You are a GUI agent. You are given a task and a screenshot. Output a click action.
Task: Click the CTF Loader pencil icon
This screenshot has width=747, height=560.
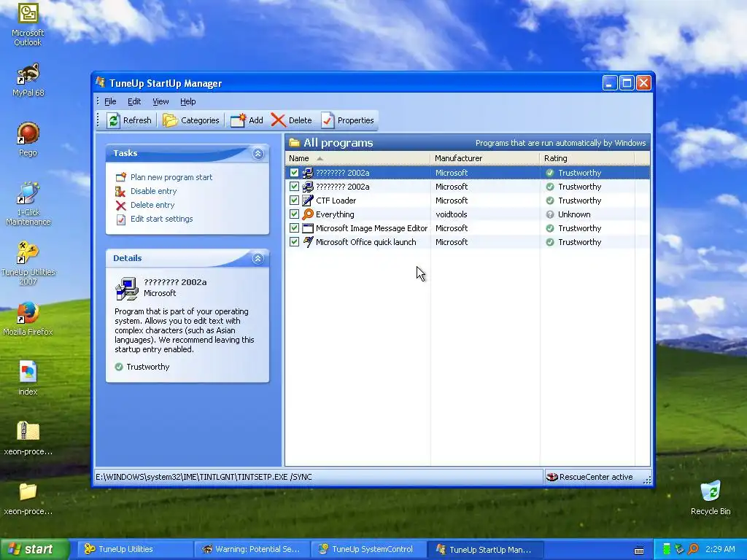pos(308,201)
